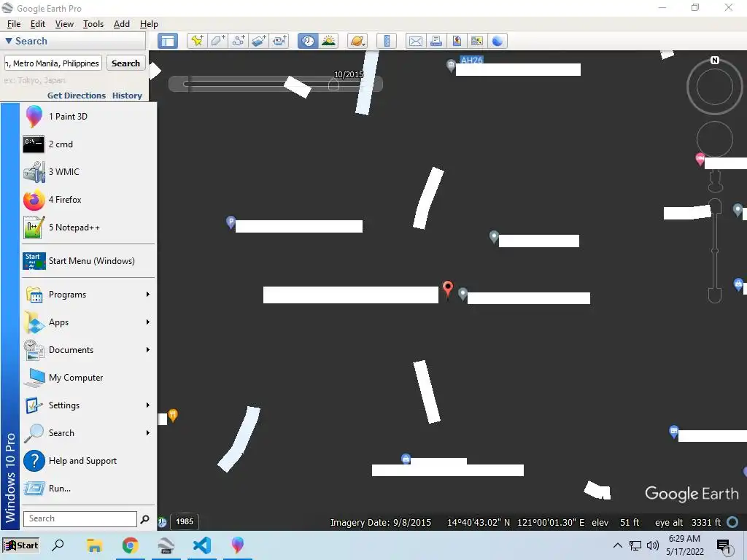Viewport: 747px width, 560px height.
Task: Select the red placemark pin on map
Action: (x=447, y=289)
